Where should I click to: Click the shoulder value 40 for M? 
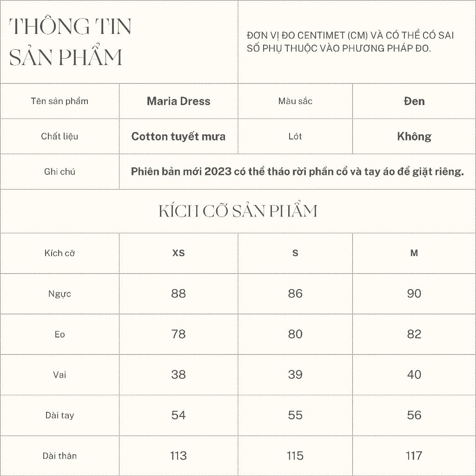click(x=414, y=375)
